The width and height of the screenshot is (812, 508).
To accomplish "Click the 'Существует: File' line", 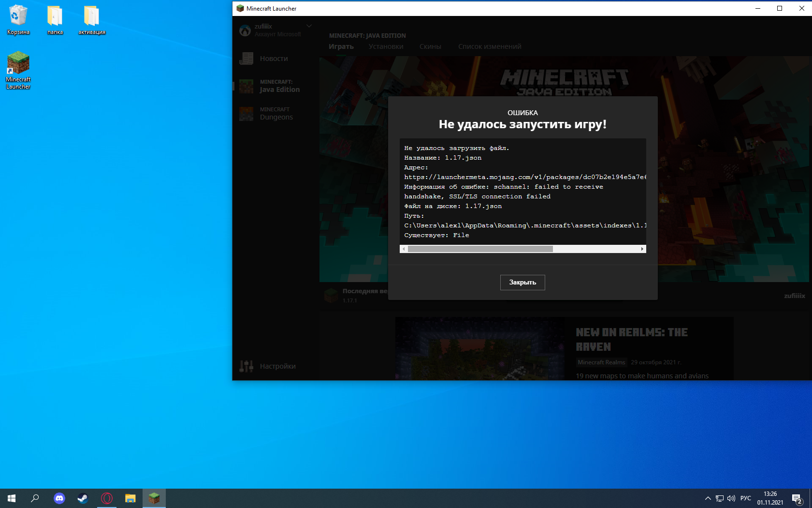I will [436, 235].
